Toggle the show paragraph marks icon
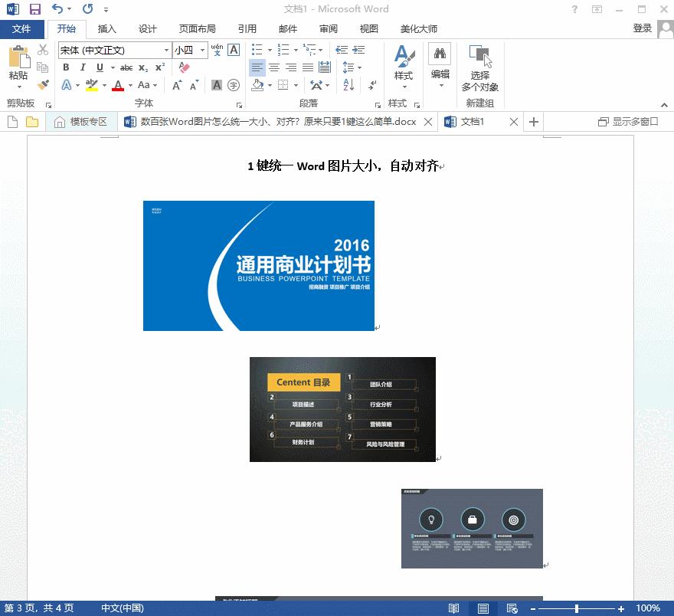This screenshot has height=616, width=674. coord(371,86)
